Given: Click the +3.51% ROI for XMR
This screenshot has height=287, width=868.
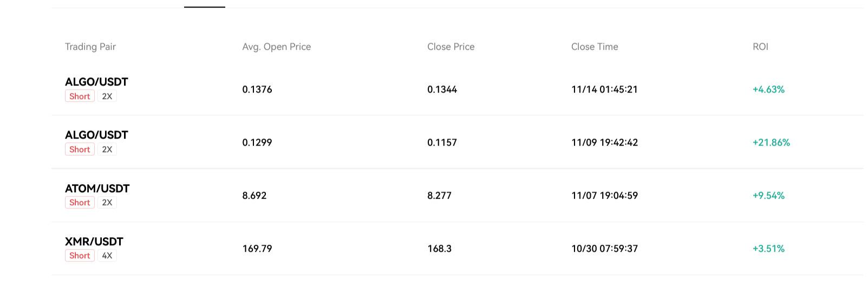Looking at the screenshot, I should tap(768, 249).
